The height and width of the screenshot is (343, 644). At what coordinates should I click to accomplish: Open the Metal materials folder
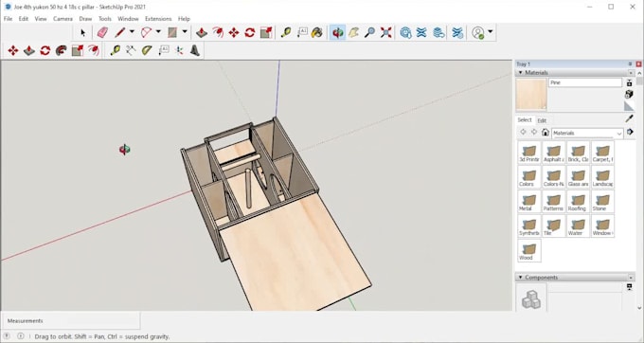529,202
